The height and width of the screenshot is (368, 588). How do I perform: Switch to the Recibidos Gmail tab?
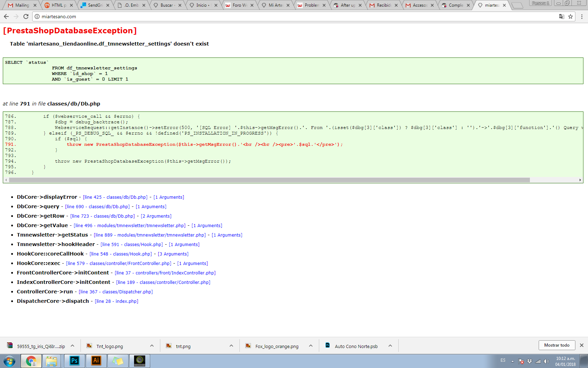point(384,5)
